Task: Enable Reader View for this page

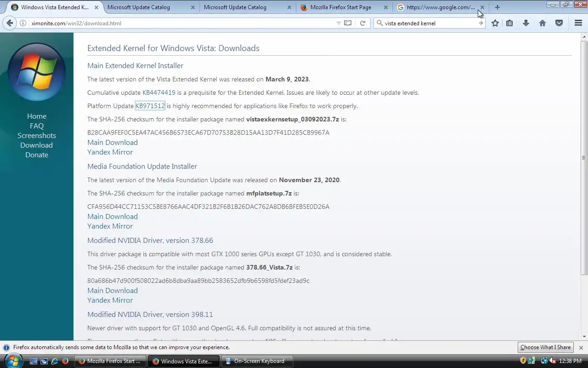Action: tap(348, 23)
